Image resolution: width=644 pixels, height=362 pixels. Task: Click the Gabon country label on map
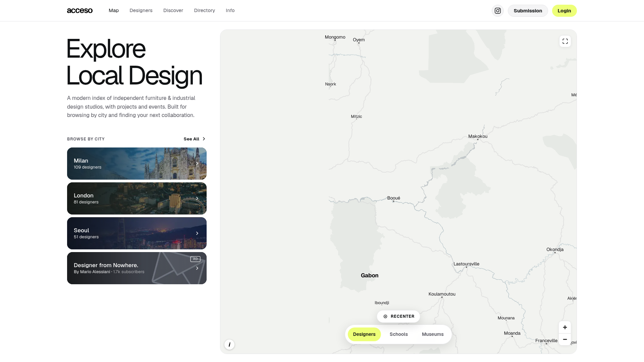coord(370,276)
